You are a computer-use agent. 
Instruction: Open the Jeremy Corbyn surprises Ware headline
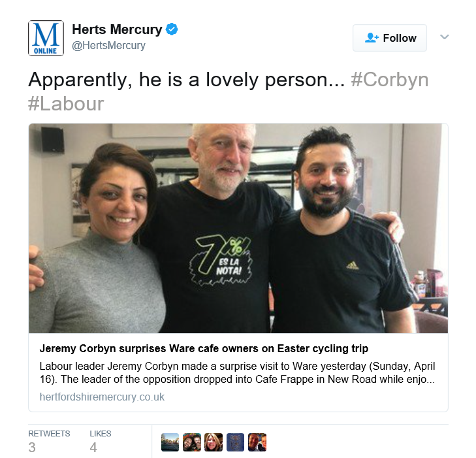pos(204,348)
